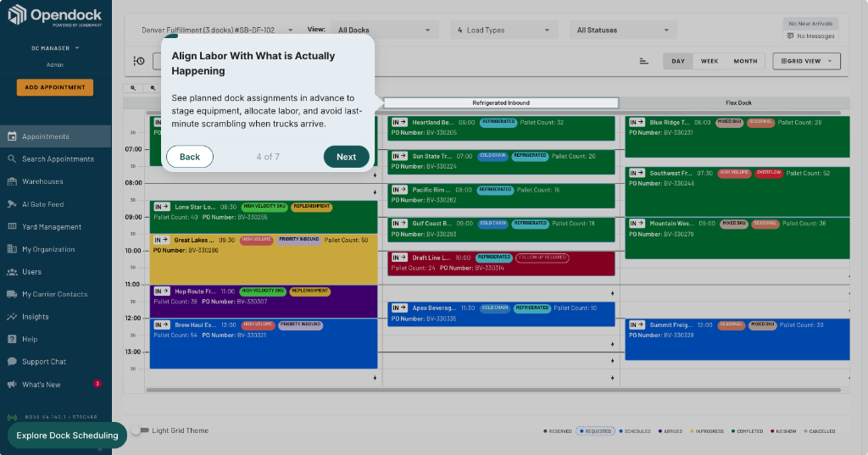This screenshot has width=868, height=455.
Task: Click the IN arrow badge on Pacific Rim appointment
Action: [399, 190]
